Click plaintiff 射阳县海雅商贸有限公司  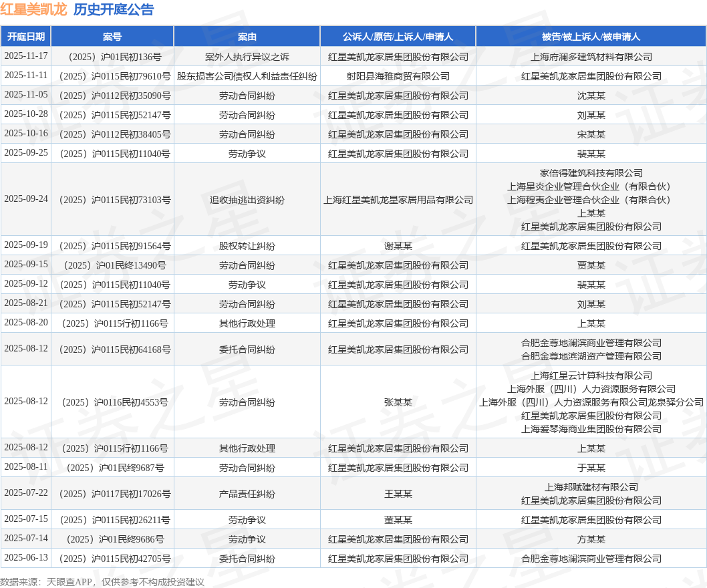tap(398, 76)
